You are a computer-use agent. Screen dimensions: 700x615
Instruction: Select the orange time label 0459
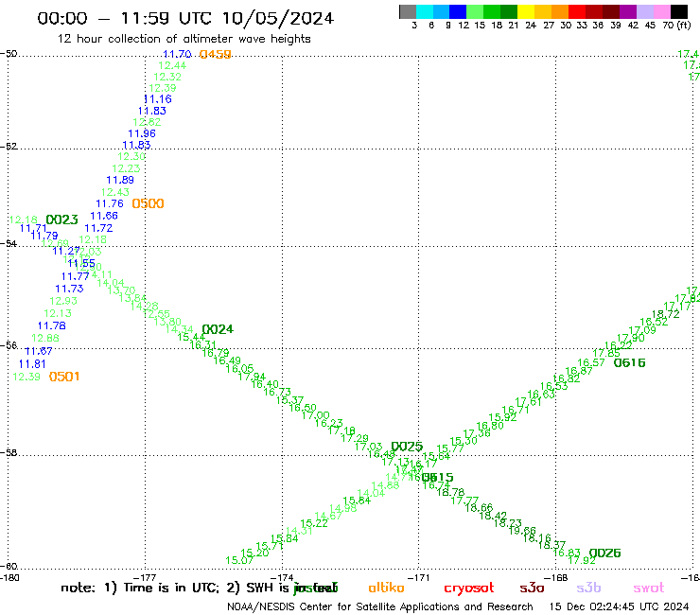215,55
